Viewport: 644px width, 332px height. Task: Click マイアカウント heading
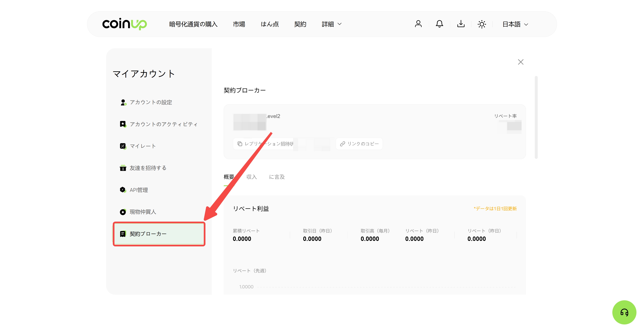[x=144, y=73]
